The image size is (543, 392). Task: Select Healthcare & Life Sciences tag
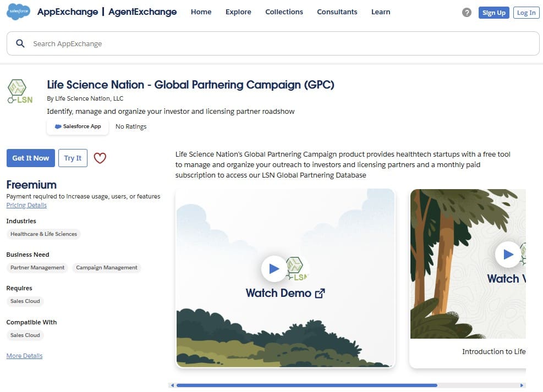click(x=43, y=234)
